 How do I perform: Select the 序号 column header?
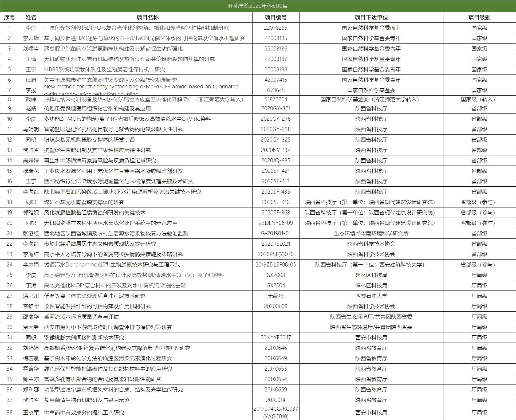tap(9, 17)
